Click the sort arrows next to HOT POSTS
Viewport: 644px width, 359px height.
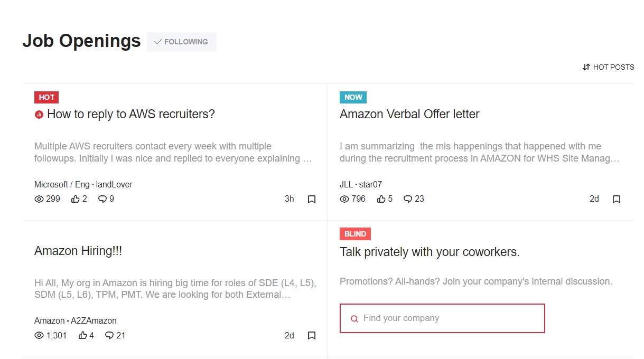point(586,67)
